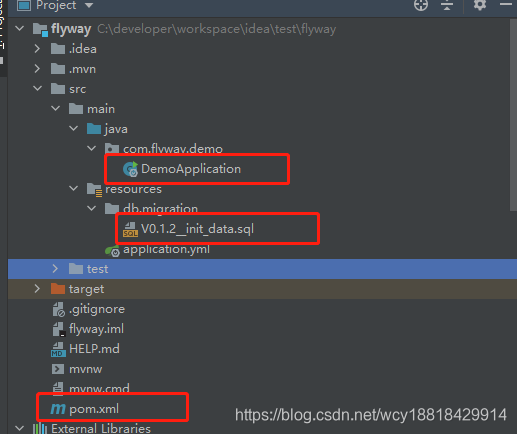Click the test folder icon
This screenshot has height=434, width=517.
(76, 269)
